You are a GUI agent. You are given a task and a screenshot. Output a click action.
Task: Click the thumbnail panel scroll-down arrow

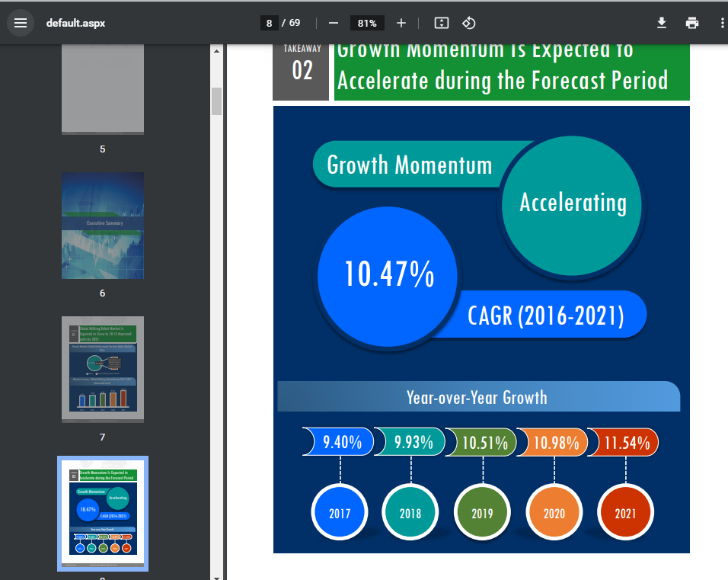(x=216, y=577)
